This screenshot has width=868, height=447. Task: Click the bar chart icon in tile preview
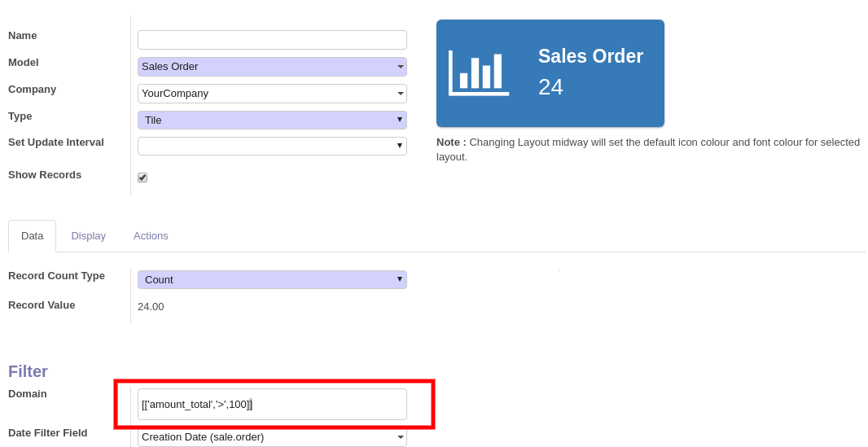pos(479,73)
